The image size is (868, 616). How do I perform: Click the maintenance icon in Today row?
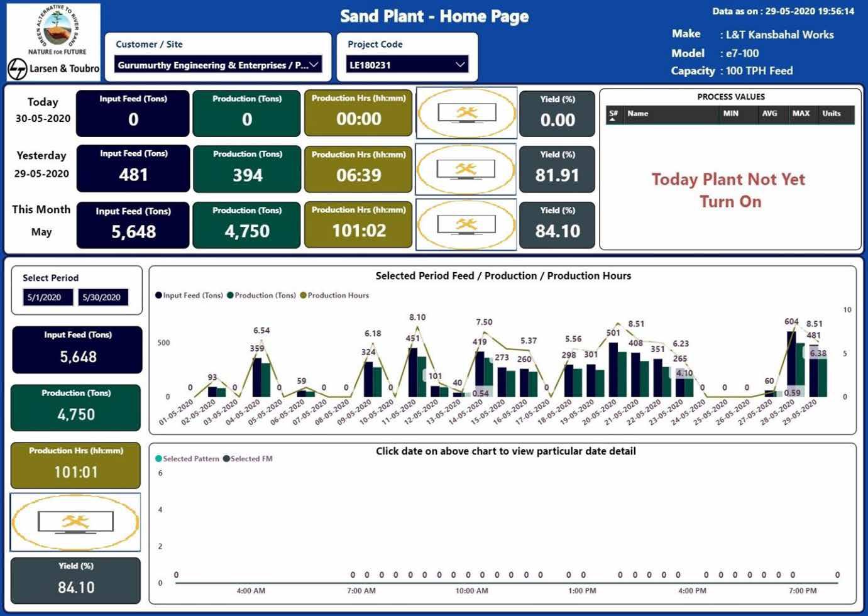click(x=466, y=113)
